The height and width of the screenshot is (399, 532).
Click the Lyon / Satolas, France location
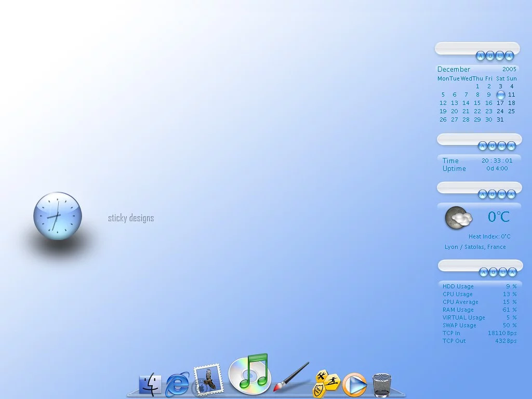(475, 247)
